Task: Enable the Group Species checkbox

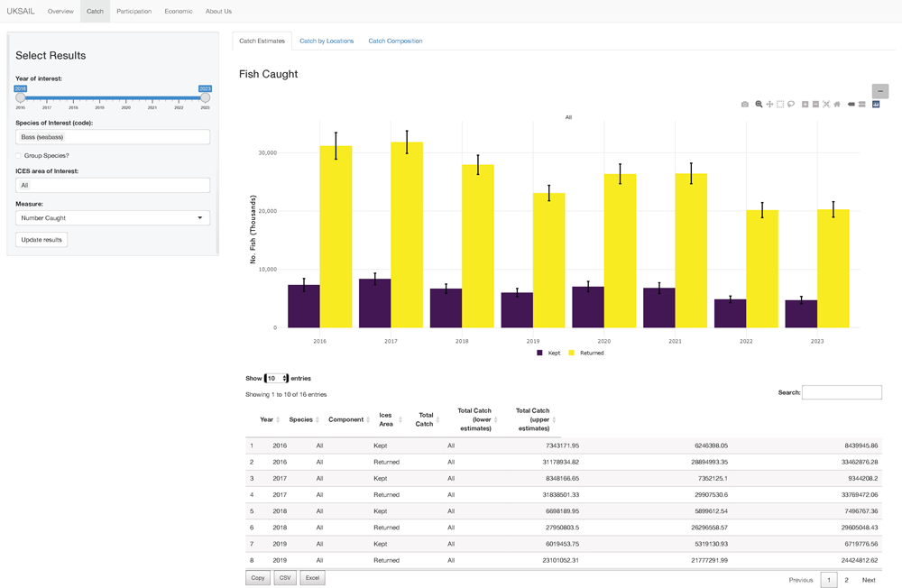Action: 19,156
